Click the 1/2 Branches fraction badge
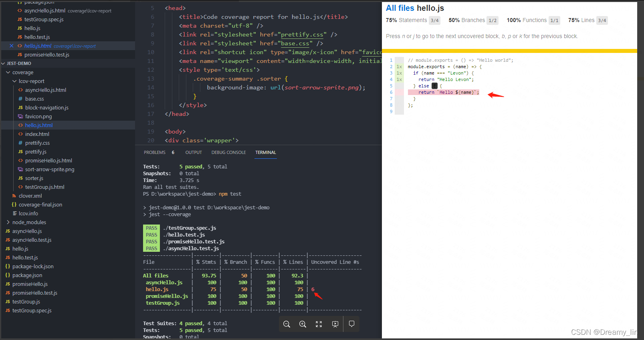The width and height of the screenshot is (644, 340). [x=493, y=20]
